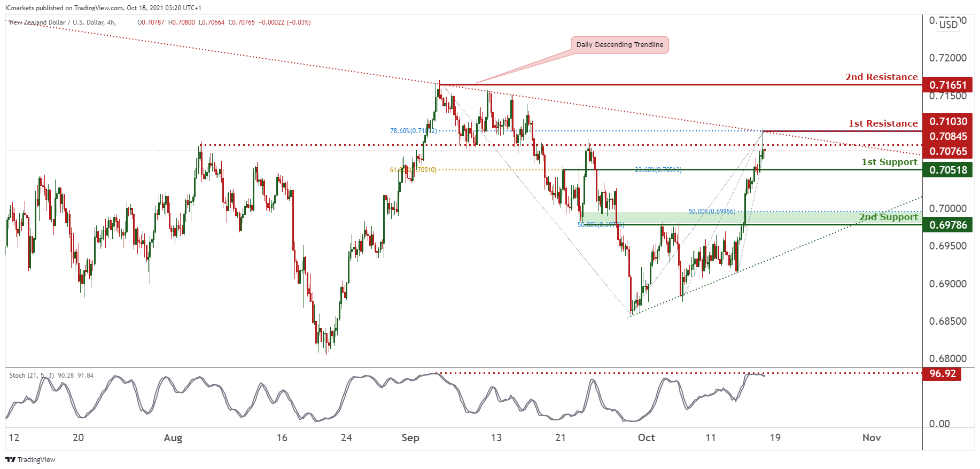Click the 50.00%(0.69956) Fibonacci label

tap(711, 212)
